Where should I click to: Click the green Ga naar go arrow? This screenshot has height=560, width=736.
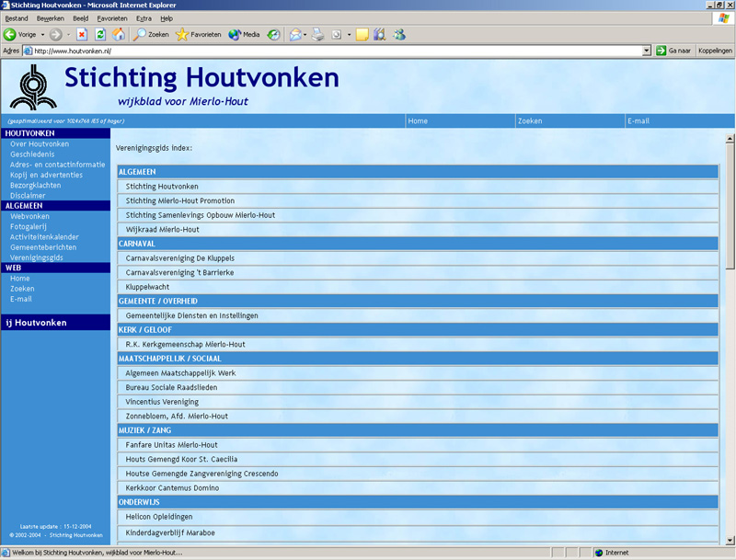point(661,51)
